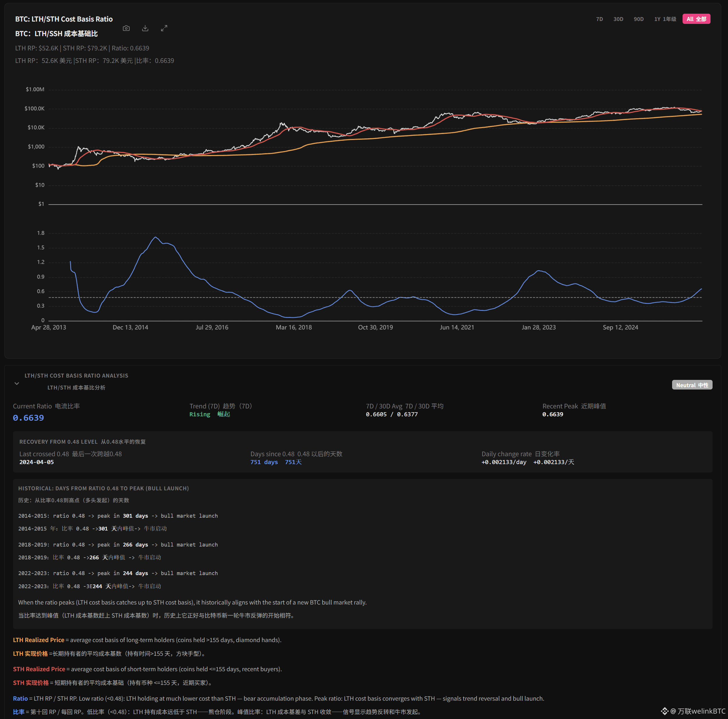The image size is (728, 719).
Task: Click the Current Ratio value 0.6639
Action: tap(28, 418)
